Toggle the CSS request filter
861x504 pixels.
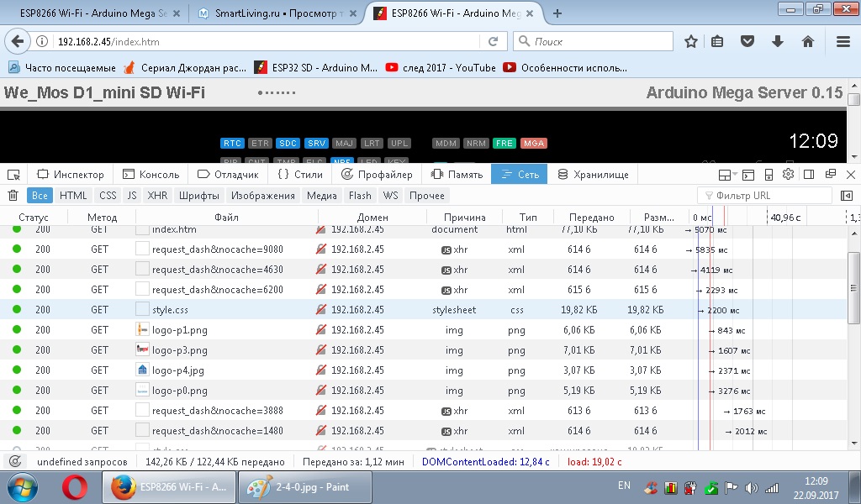(108, 196)
